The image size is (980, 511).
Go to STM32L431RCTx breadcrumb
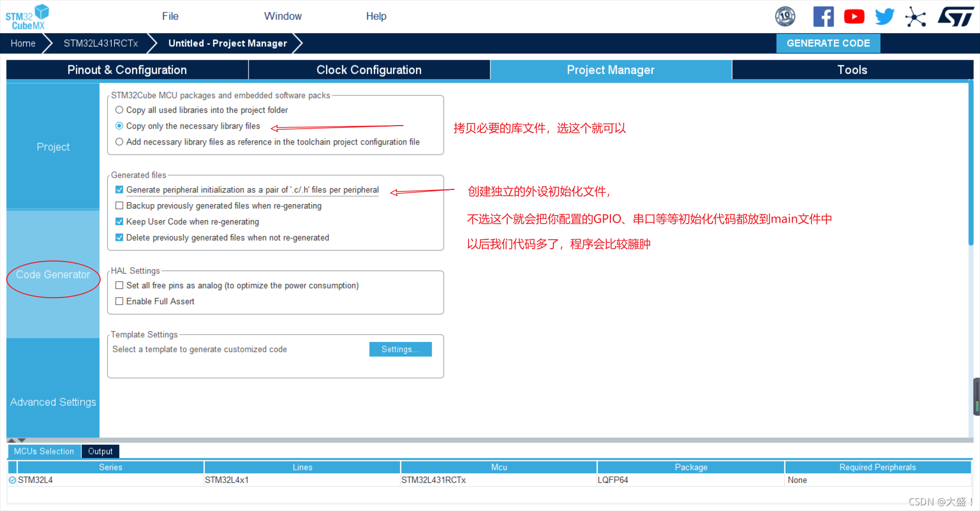click(101, 43)
